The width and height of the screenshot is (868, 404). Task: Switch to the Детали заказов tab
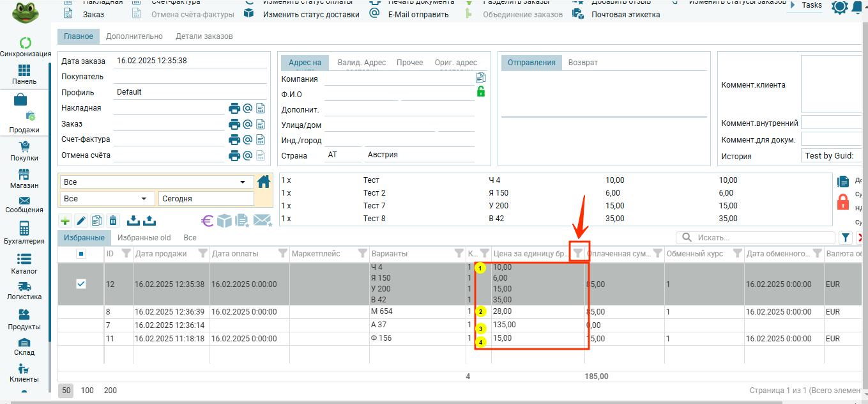(204, 36)
